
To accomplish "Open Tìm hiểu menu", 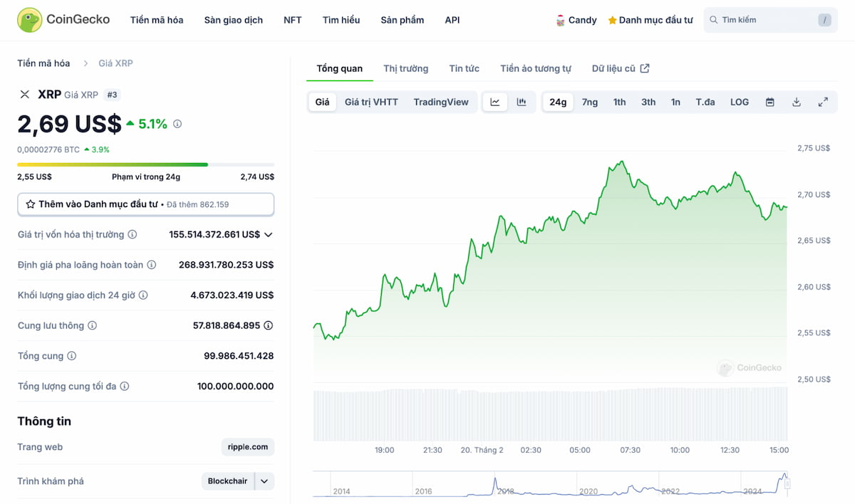I will (x=341, y=20).
